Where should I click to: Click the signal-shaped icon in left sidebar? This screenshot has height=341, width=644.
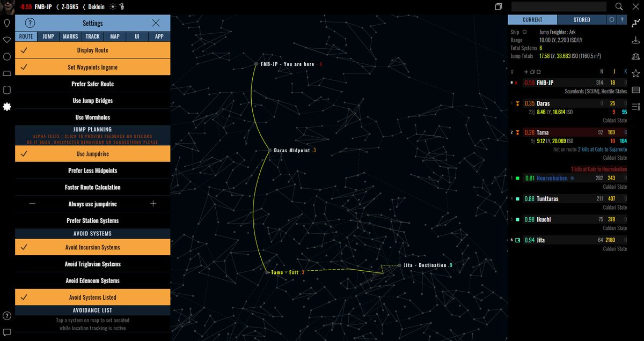[7, 40]
